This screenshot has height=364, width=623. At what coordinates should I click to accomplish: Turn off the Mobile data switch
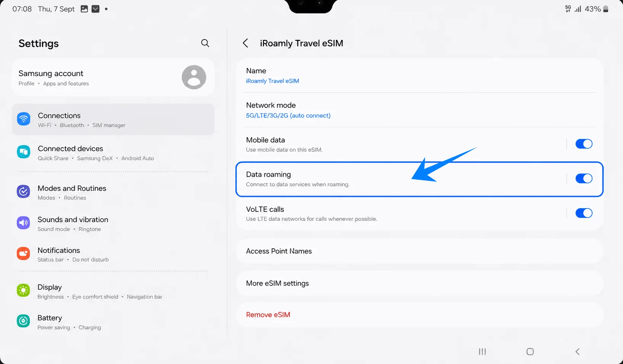(x=584, y=144)
